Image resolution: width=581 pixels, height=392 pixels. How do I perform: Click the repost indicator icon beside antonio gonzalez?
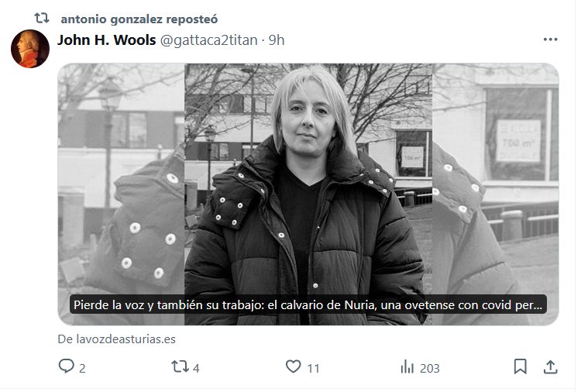pyautogui.click(x=42, y=18)
